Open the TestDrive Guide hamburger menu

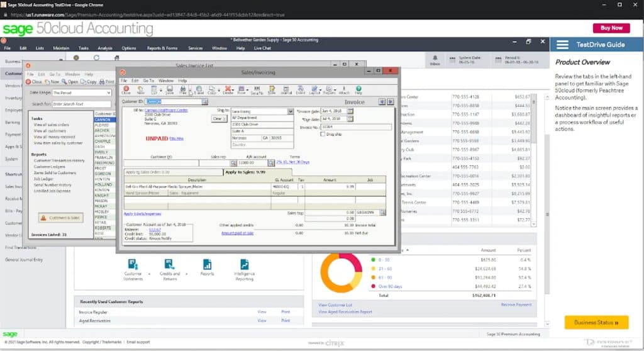tap(562, 45)
